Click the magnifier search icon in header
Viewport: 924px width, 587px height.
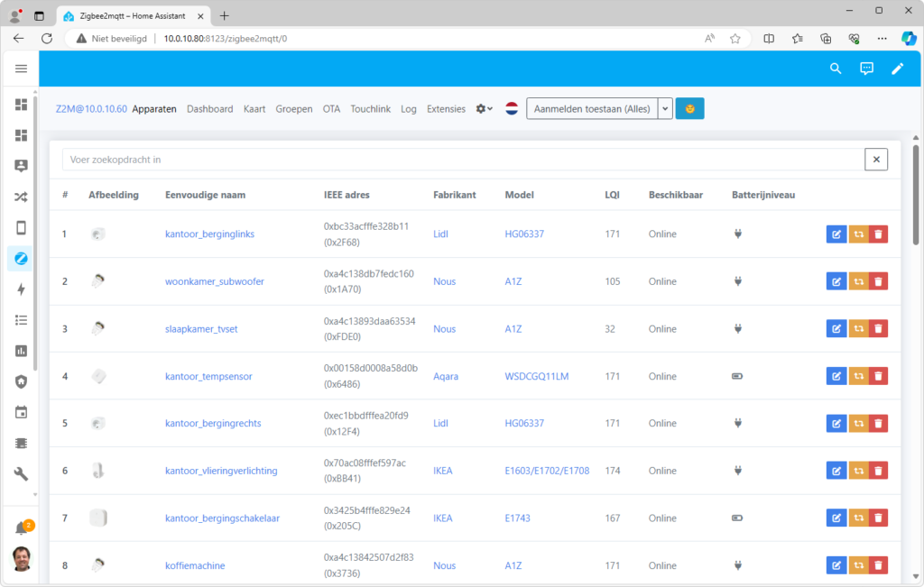point(836,69)
